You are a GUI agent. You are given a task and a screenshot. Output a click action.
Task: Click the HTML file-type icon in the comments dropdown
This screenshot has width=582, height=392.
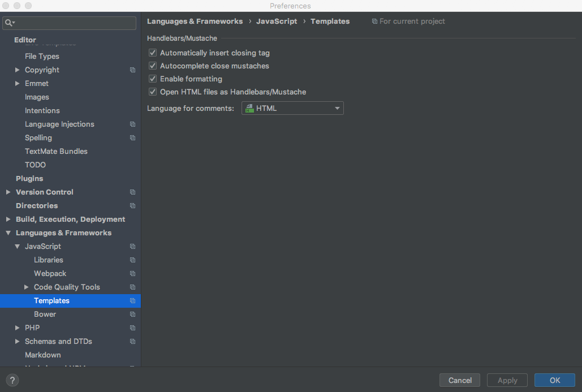pyautogui.click(x=249, y=107)
